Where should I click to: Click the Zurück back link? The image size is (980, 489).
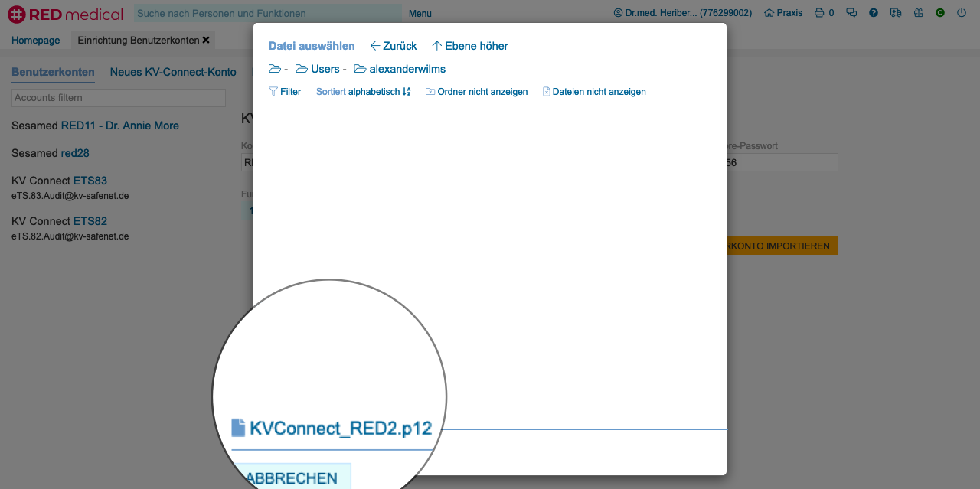pos(394,46)
